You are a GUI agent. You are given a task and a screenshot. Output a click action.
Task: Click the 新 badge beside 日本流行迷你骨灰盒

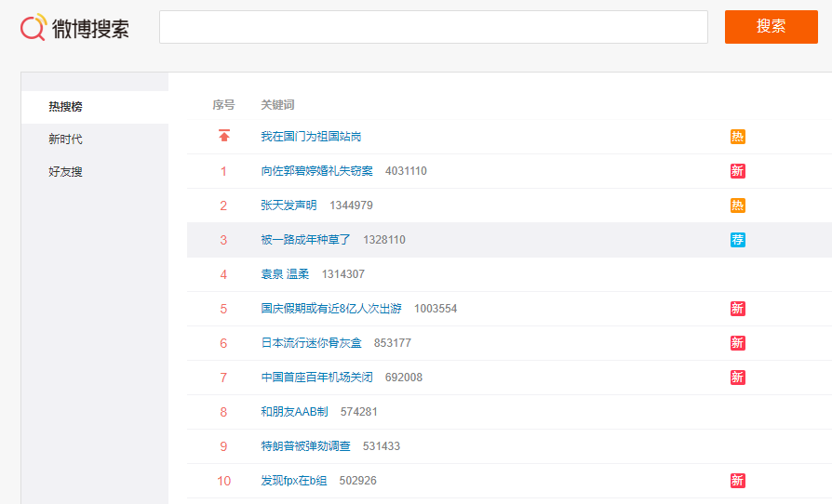(738, 343)
